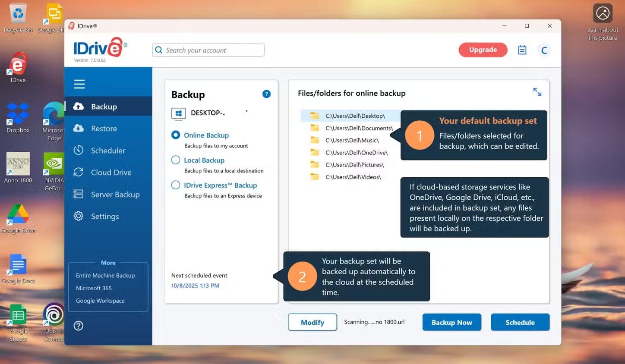Click the help question mark in sidebar
The width and height of the screenshot is (625, 364).
79,326
